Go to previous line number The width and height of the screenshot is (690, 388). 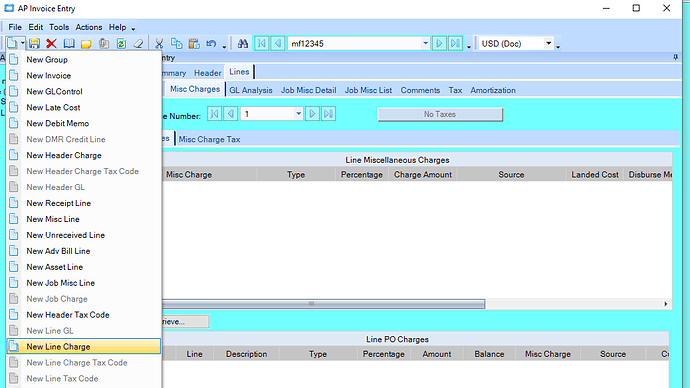pos(231,114)
